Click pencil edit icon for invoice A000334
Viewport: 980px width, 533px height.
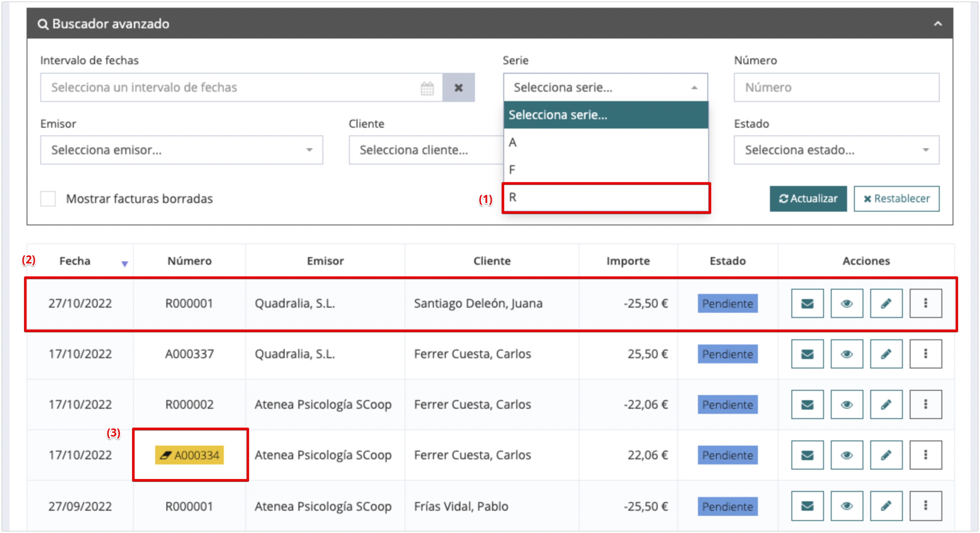(x=886, y=455)
